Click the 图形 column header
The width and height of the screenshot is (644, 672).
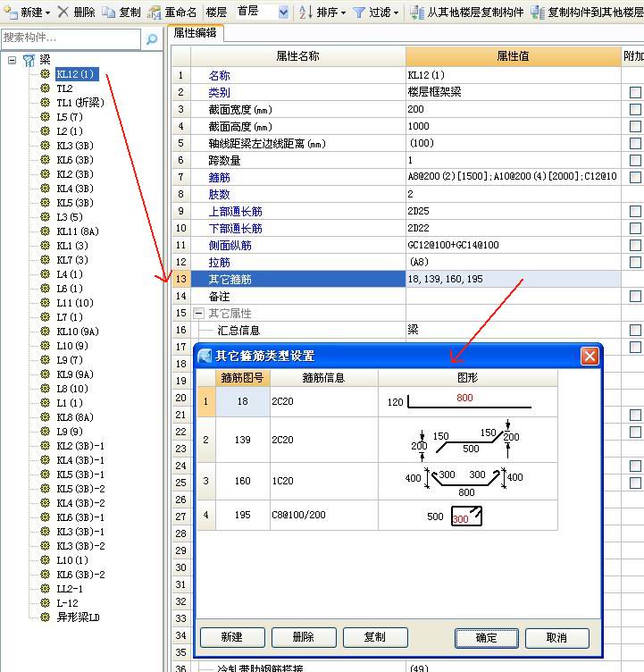coord(467,378)
